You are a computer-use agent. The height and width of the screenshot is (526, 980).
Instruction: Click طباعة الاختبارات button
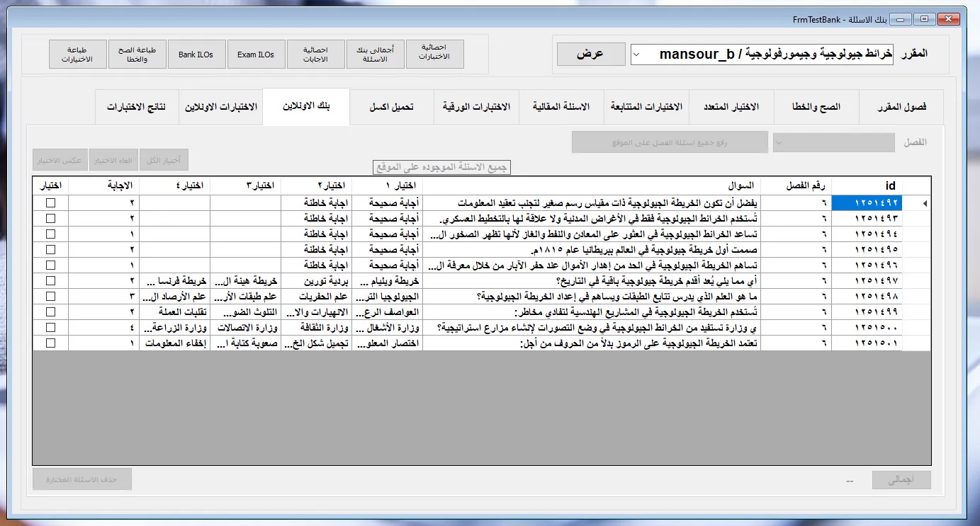click(x=78, y=55)
